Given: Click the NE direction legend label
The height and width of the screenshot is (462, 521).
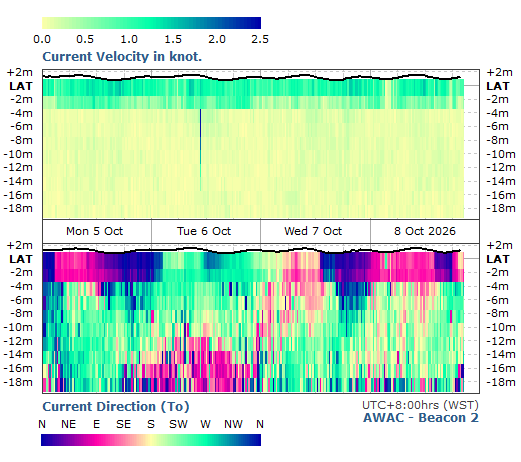Looking at the screenshot, I should tap(69, 424).
